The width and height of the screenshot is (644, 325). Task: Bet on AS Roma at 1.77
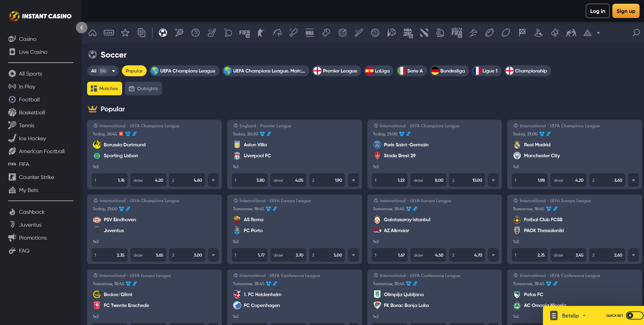click(x=250, y=255)
